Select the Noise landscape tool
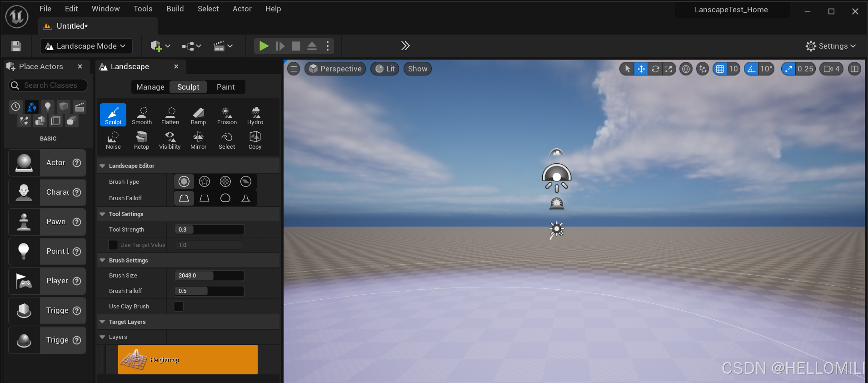The width and height of the screenshot is (868, 383). tap(113, 140)
